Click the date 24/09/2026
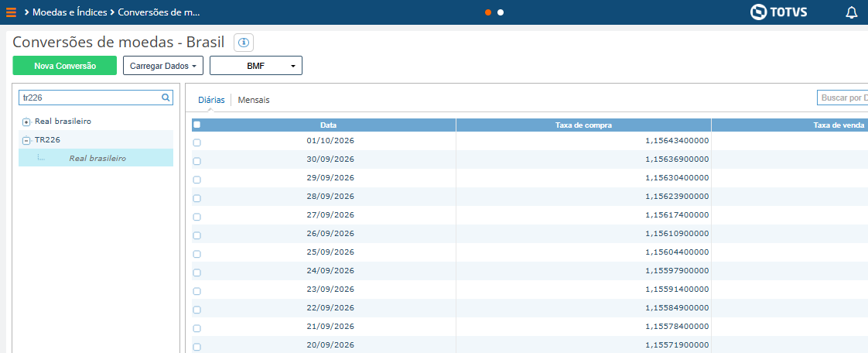Screen dimensions: 868x353 point(330,270)
